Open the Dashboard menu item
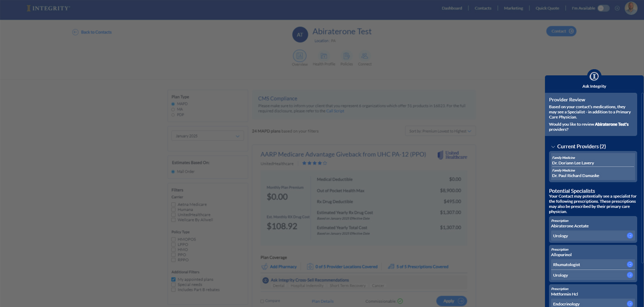The height and width of the screenshot is (307, 644). [452, 8]
